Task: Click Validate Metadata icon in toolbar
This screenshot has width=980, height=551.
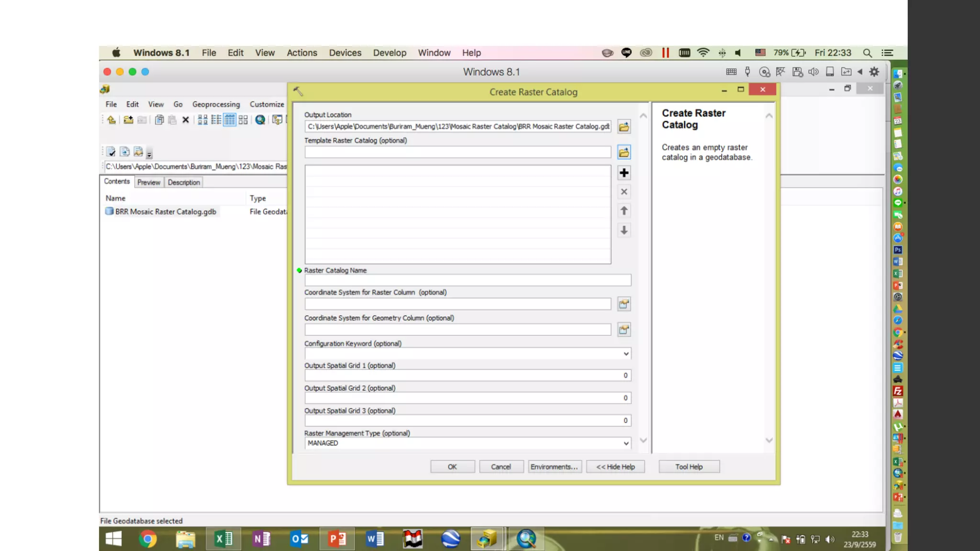Action: click(x=111, y=152)
